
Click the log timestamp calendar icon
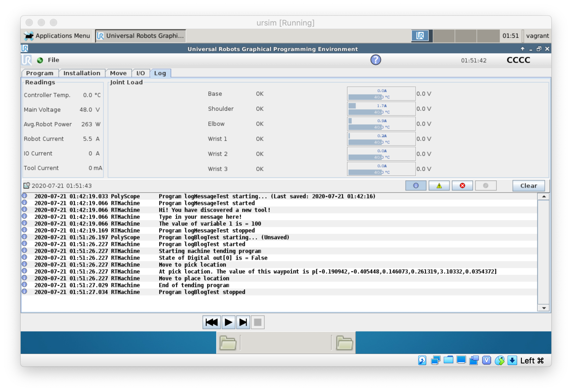(26, 185)
